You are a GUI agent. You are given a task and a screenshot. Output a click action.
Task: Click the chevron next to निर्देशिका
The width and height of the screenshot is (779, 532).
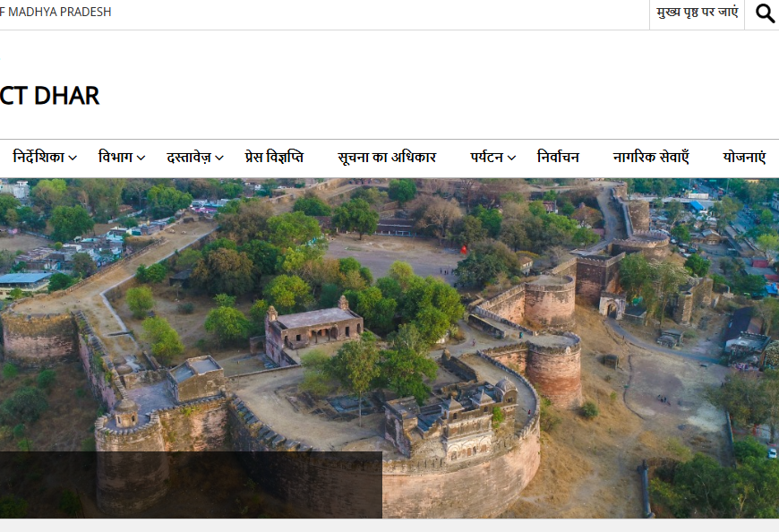(73, 159)
